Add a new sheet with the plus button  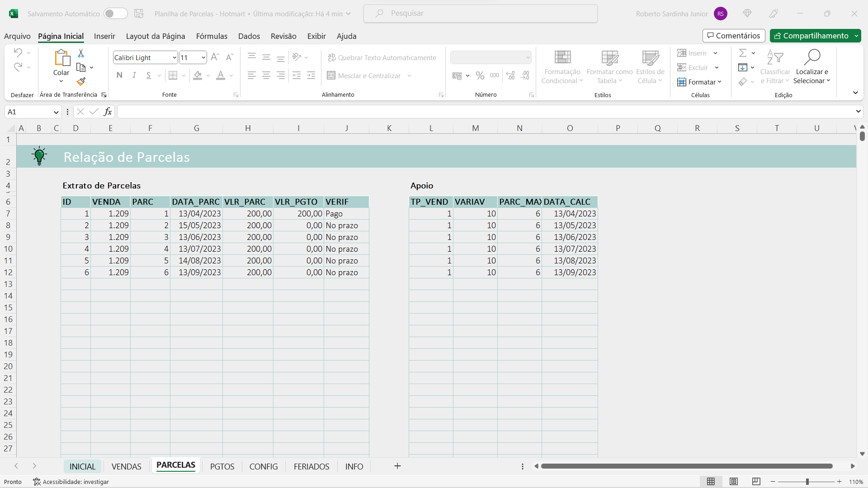coord(397,466)
